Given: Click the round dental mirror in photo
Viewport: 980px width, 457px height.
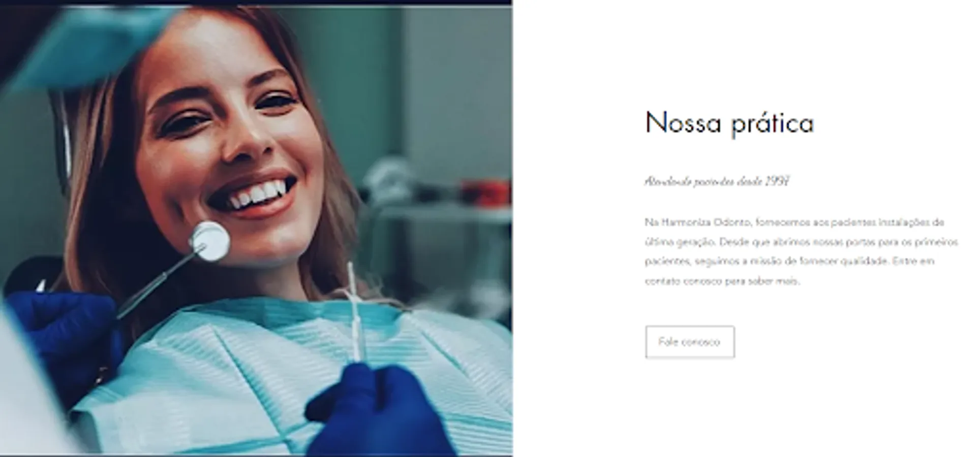Looking at the screenshot, I should pos(209,241).
